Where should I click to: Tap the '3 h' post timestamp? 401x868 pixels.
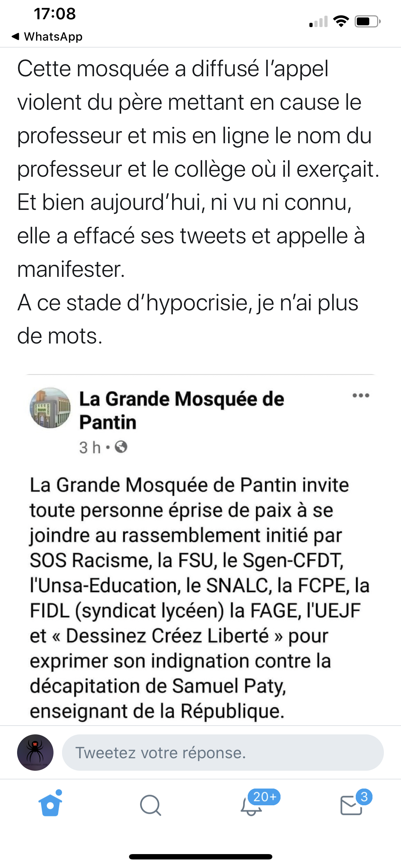tap(90, 447)
